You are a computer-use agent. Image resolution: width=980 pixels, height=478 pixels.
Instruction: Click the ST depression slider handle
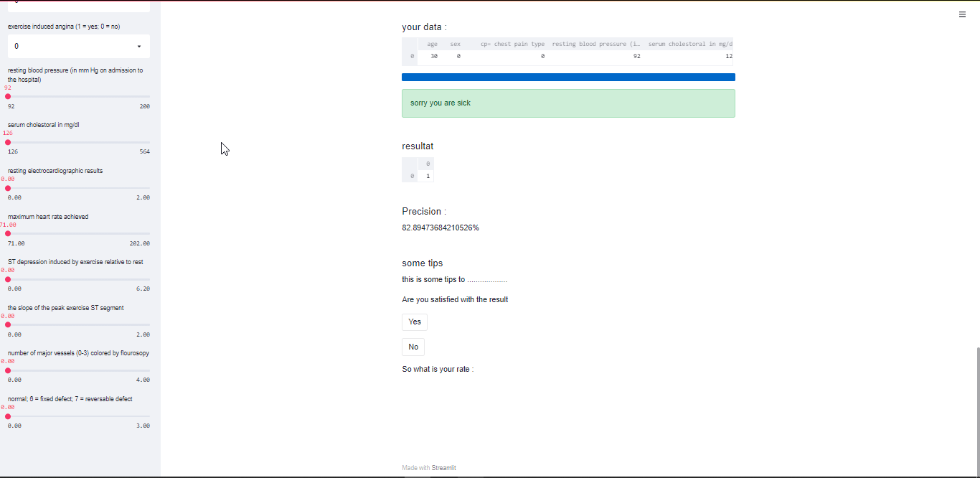[x=8, y=278]
